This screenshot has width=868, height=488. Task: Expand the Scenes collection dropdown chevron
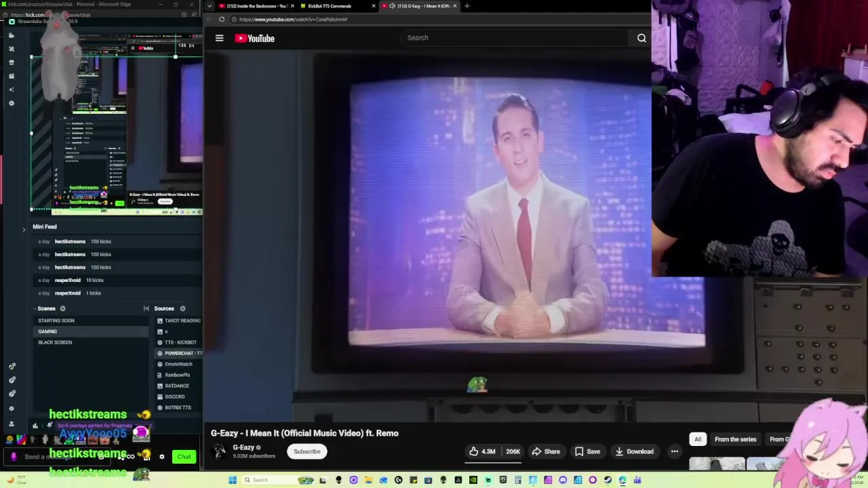(x=35, y=308)
